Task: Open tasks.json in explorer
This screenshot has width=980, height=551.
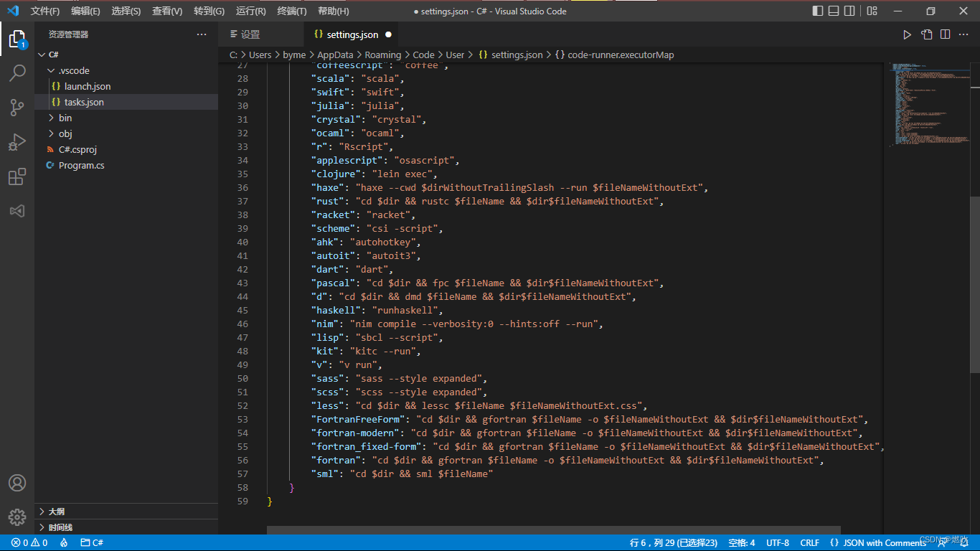Action: pyautogui.click(x=126, y=102)
